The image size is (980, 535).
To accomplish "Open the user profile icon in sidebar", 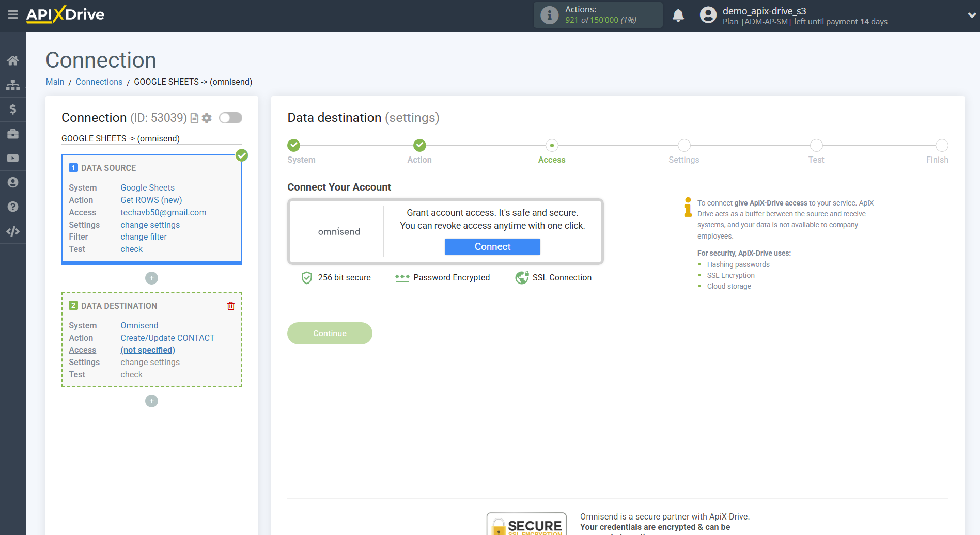I will [x=13, y=182].
